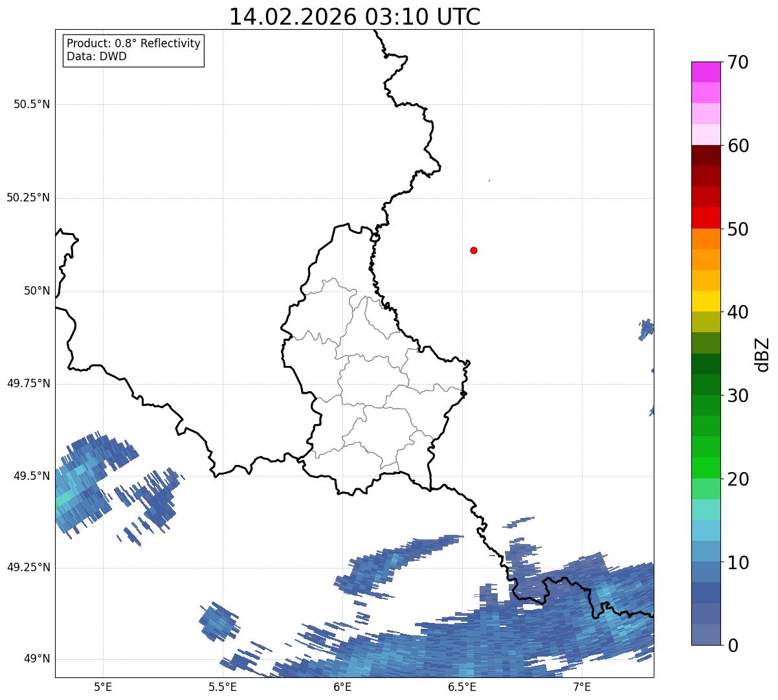Click the colorbar 70 tick label
This screenshot has height=700, width=778.
(739, 62)
